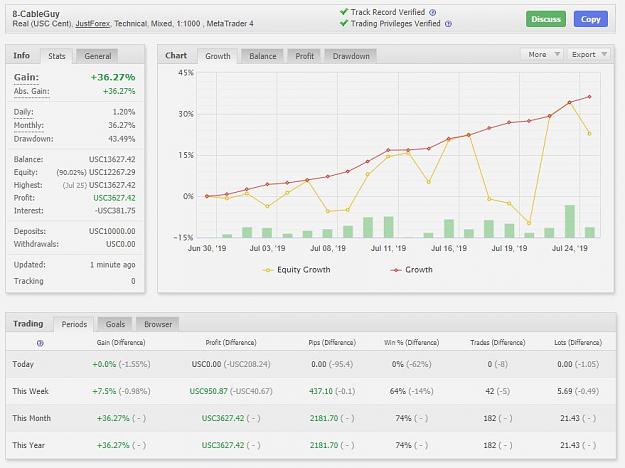Click the Updated 1 minute ago text

point(112,265)
